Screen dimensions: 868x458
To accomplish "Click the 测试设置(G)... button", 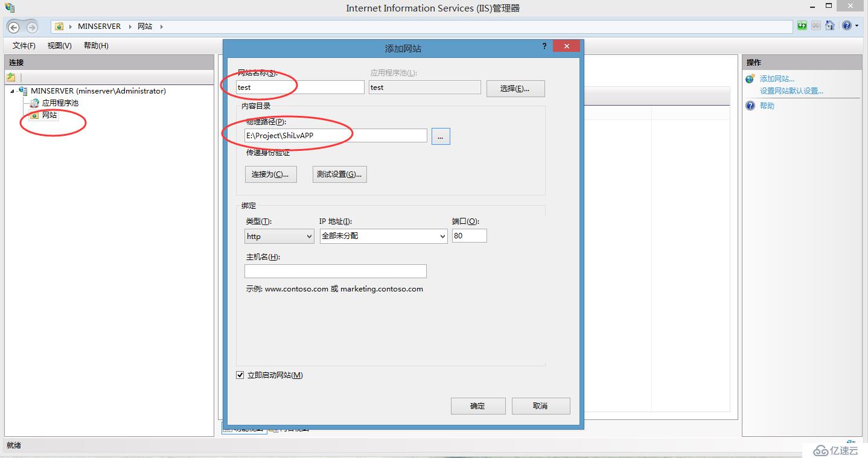I will (x=340, y=174).
